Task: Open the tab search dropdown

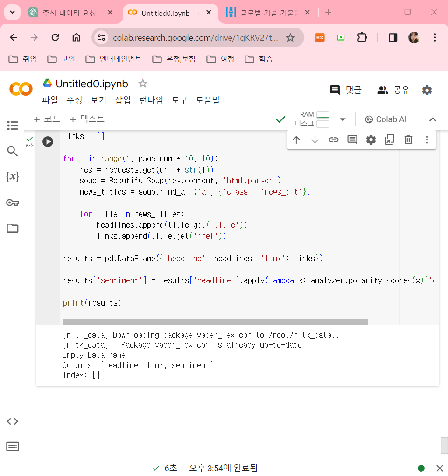Action: pos(13,13)
